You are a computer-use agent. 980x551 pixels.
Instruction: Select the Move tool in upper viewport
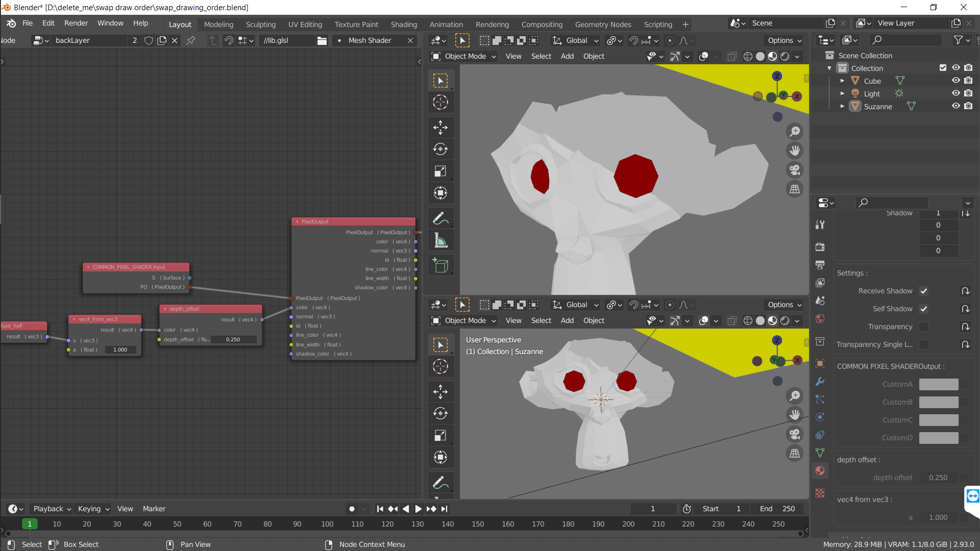[440, 128]
